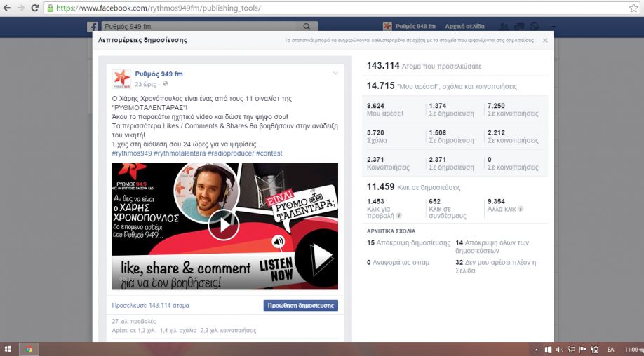Click the 14.715 likes, comments, shares total
644x356 pixels.
441,86
